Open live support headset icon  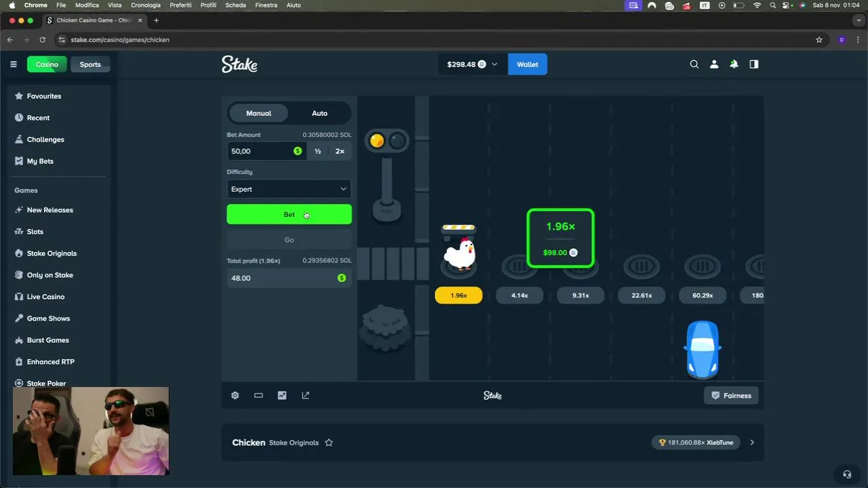click(x=846, y=474)
